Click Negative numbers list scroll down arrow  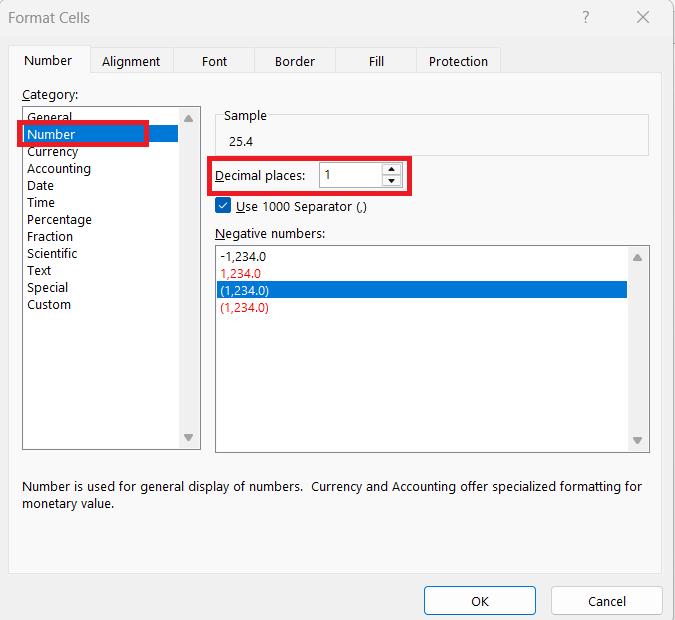(x=638, y=440)
